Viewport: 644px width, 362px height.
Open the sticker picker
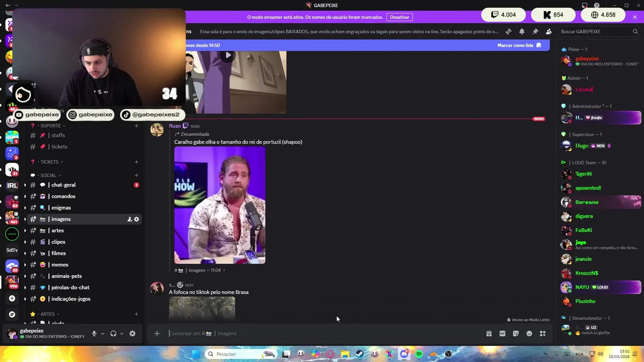click(x=516, y=333)
